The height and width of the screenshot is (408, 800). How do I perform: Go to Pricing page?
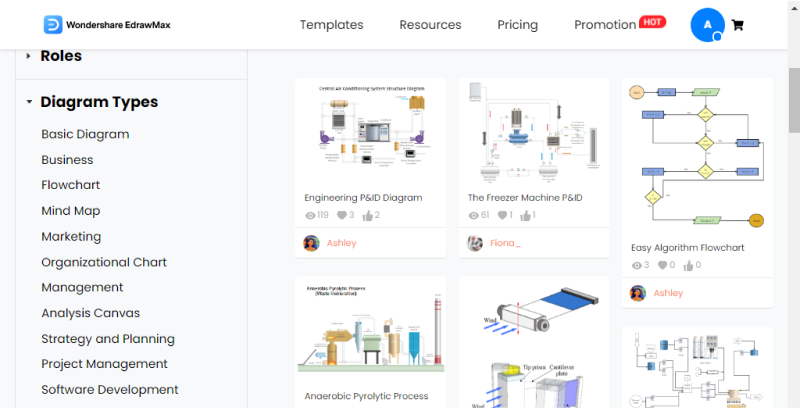point(517,24)
